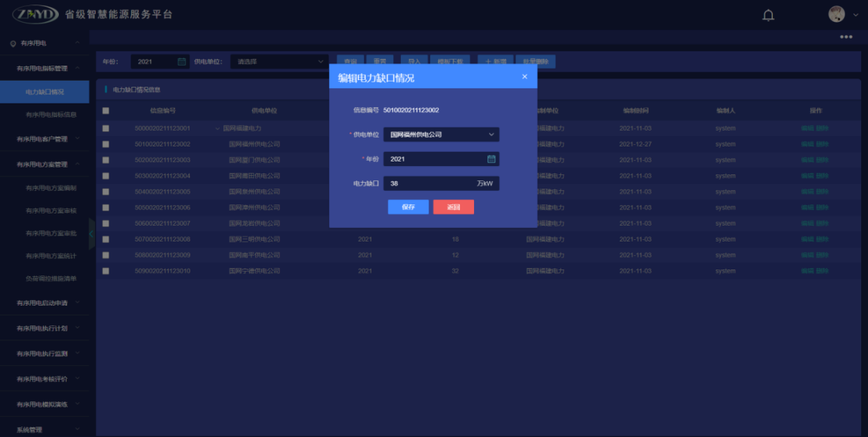
Task: Open the notification bell
Action: [768, 15]
